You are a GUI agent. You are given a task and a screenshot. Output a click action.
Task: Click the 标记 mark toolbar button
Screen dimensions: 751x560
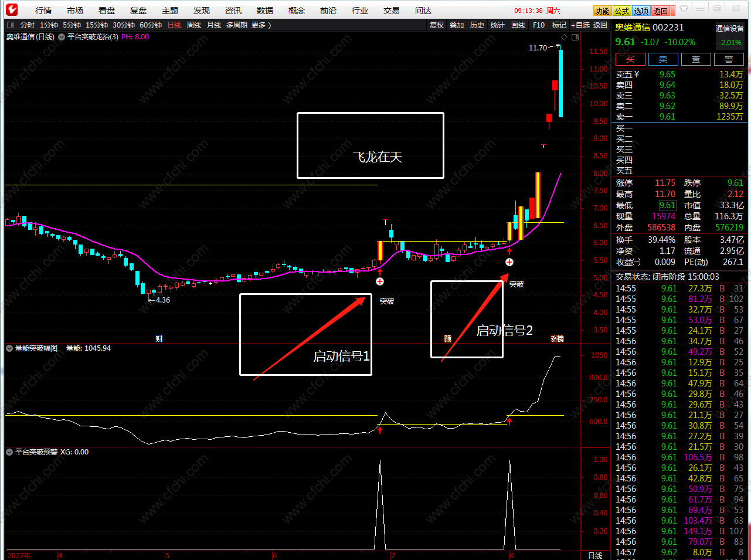click(559, 25)
